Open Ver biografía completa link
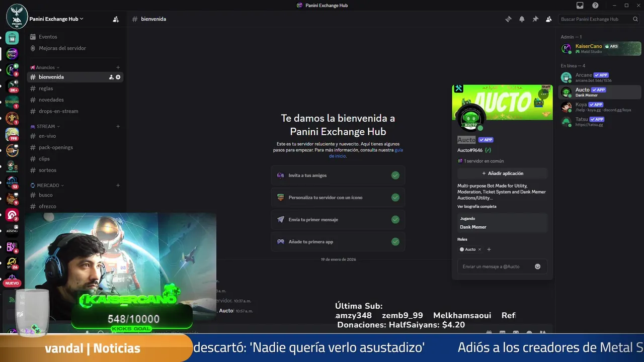This screenshot has height=362, width=644. point(476,207)
